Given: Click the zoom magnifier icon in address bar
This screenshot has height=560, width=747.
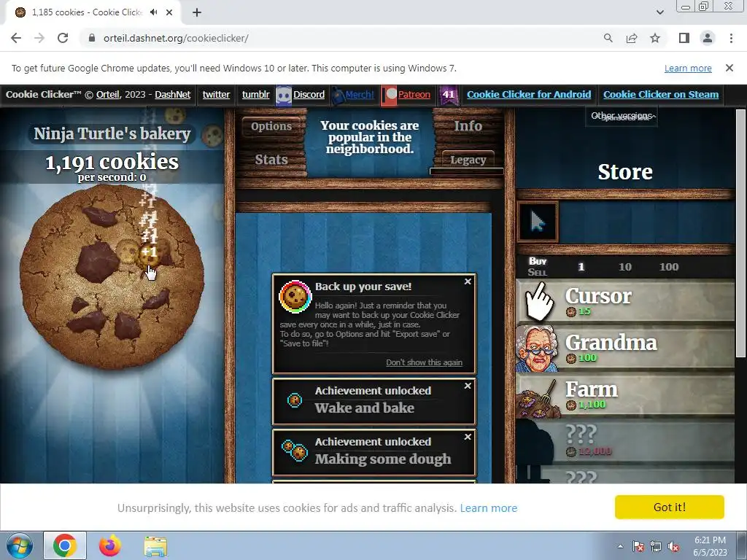Looking at the screenshot, I should pyautogui.click(x=608, y=38).
